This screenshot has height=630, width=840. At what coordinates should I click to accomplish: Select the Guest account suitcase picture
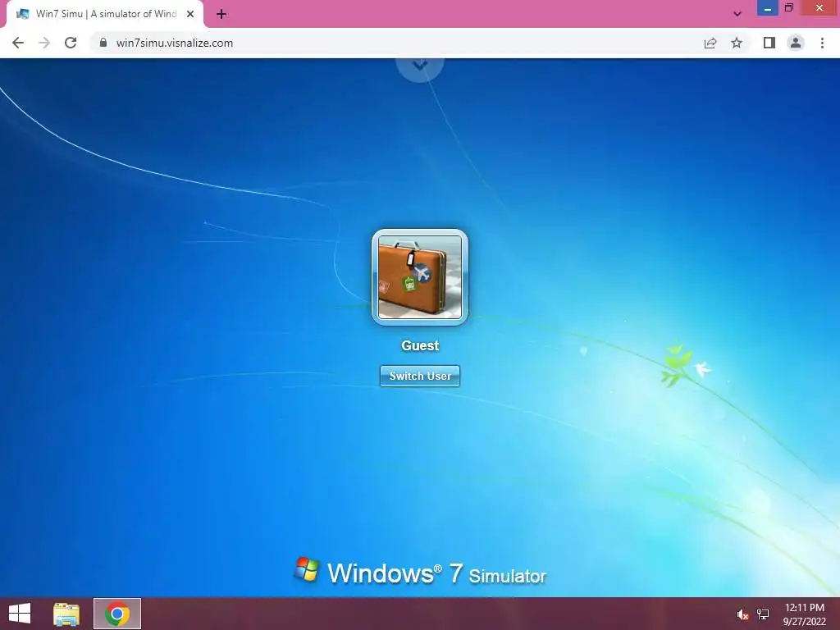coord(420,277)
